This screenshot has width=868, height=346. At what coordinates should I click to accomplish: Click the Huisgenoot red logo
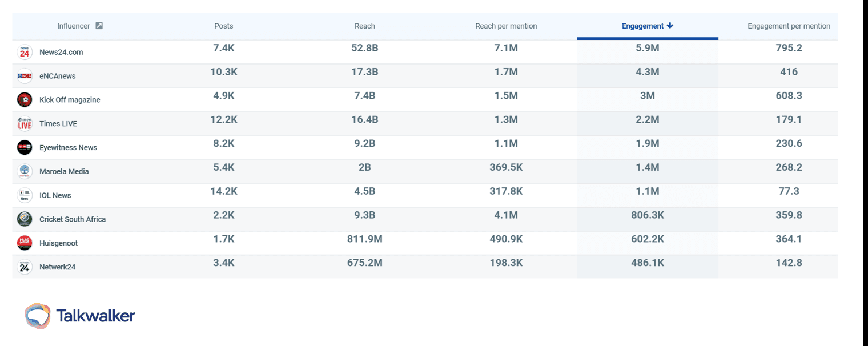pos(24,242)
